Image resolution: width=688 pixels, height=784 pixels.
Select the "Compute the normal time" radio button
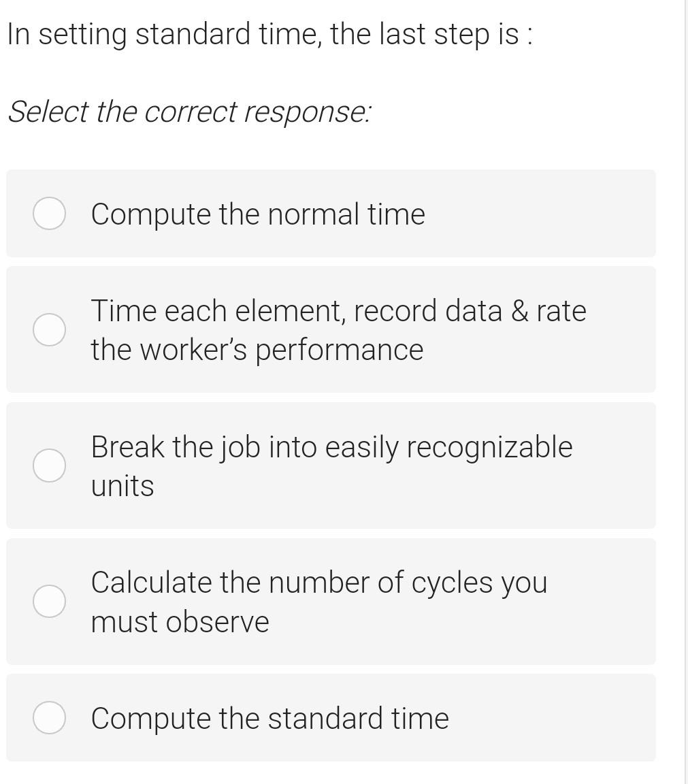click(x=49, y=213)
